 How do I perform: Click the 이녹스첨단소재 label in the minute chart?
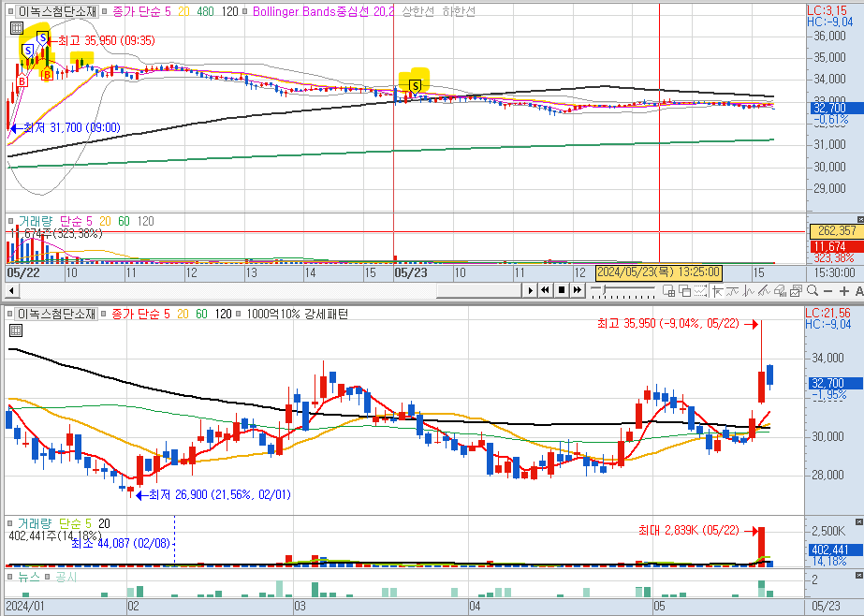tap(57, 11)
